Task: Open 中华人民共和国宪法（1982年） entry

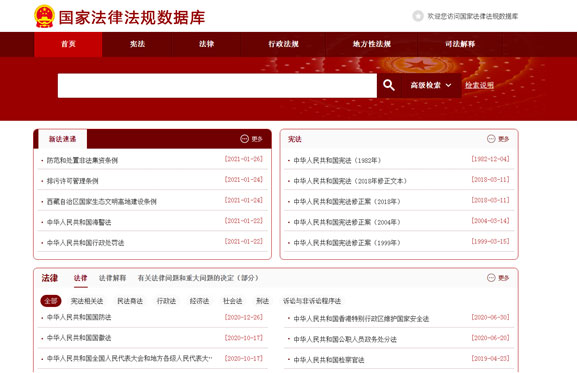Action: 337,160
